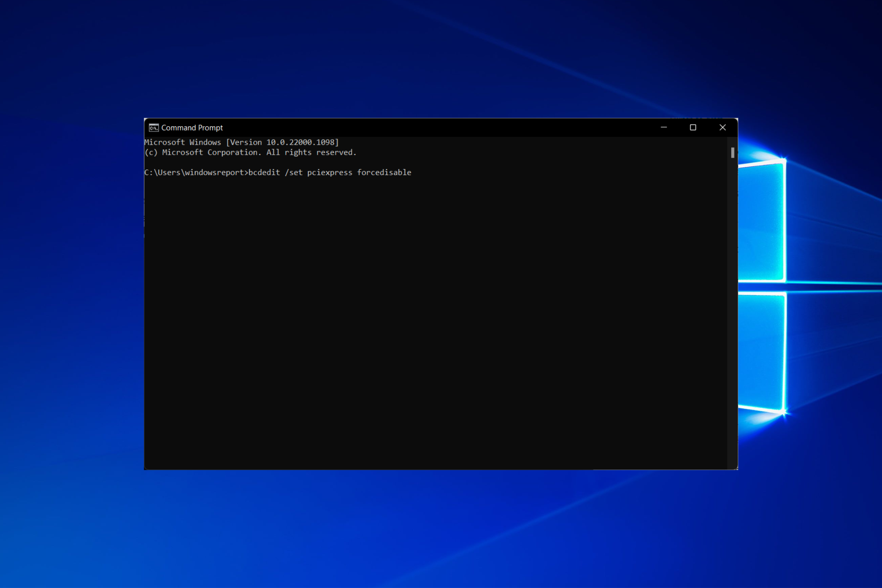
Task: Click the "forcedisable" word in the command
Action: 384,173
